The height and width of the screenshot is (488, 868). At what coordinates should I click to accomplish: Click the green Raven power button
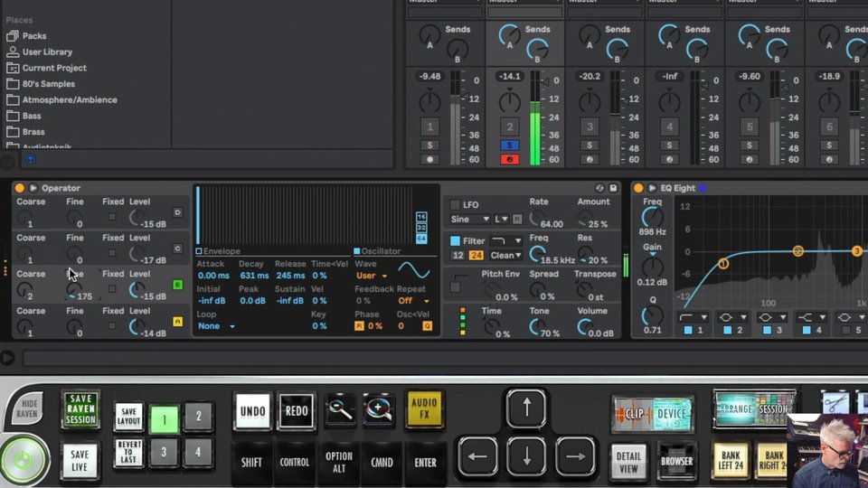tap(24, 460)
